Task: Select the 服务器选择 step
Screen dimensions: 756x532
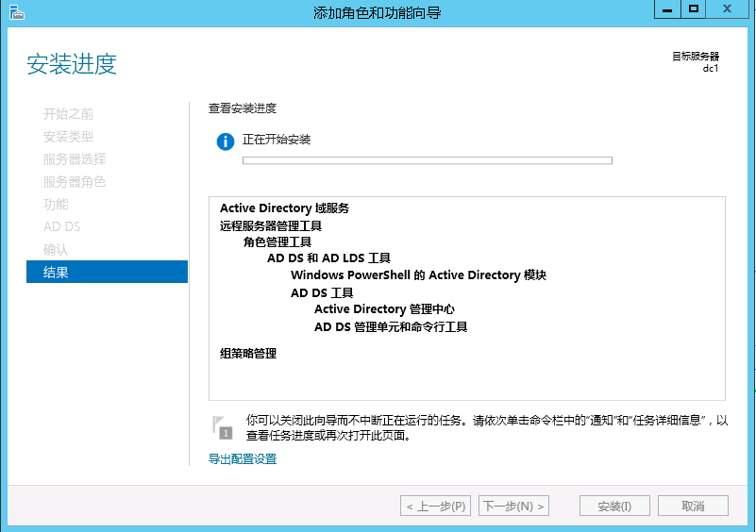Action: click(x=75, y=159)
